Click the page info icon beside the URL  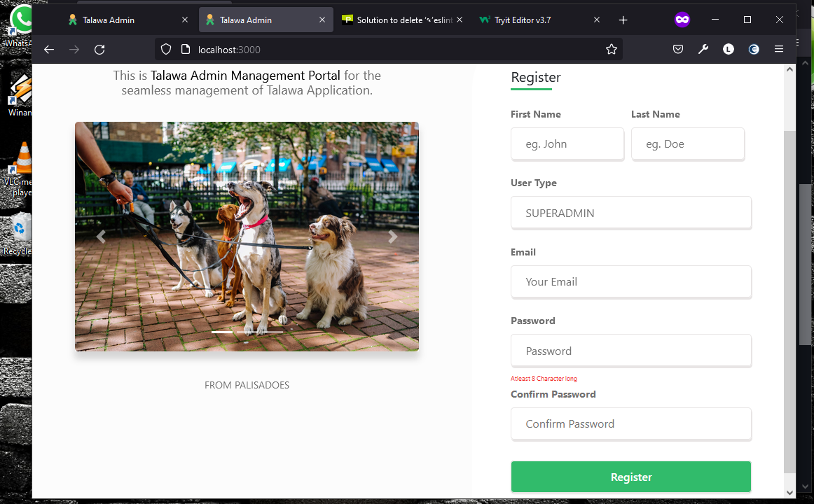pyautogui.click(x=186, y=49)
